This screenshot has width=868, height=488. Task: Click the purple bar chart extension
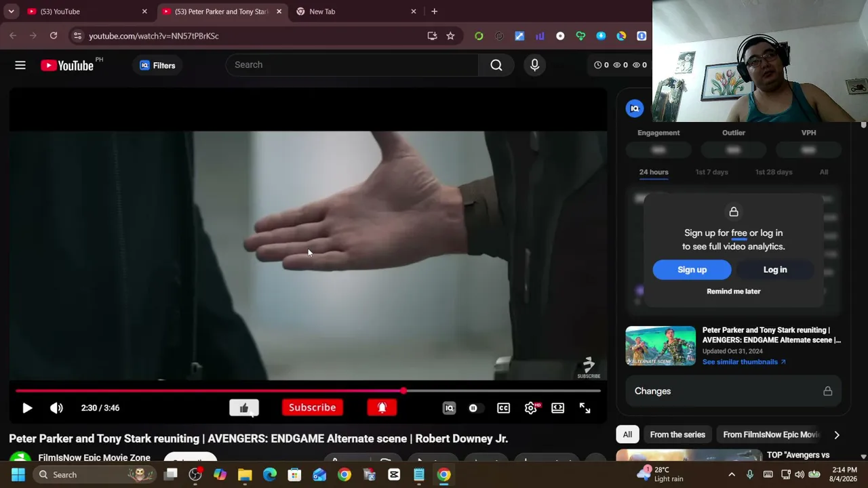point(540,36)
